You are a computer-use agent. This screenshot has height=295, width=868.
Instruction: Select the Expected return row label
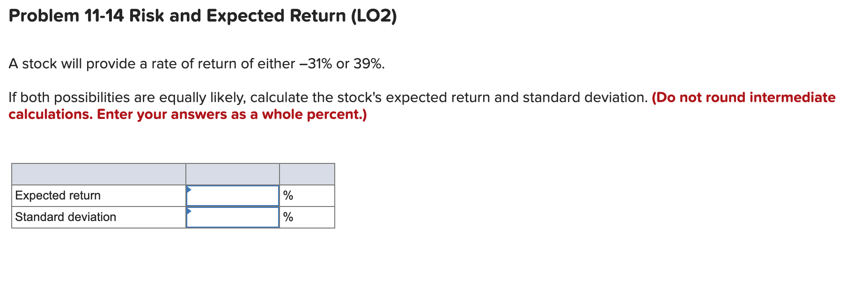click(57, 195)
